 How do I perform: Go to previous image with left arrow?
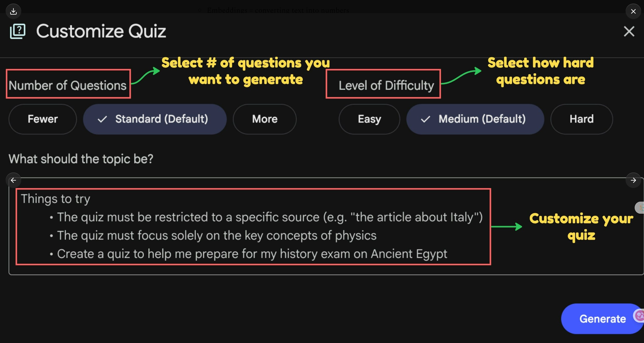coord(13,180)
